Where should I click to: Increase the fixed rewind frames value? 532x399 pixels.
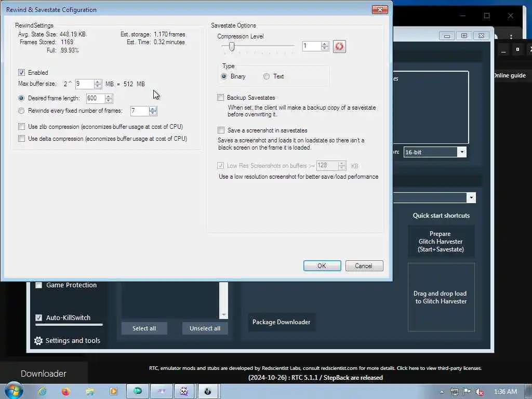[x=153, y=109]
